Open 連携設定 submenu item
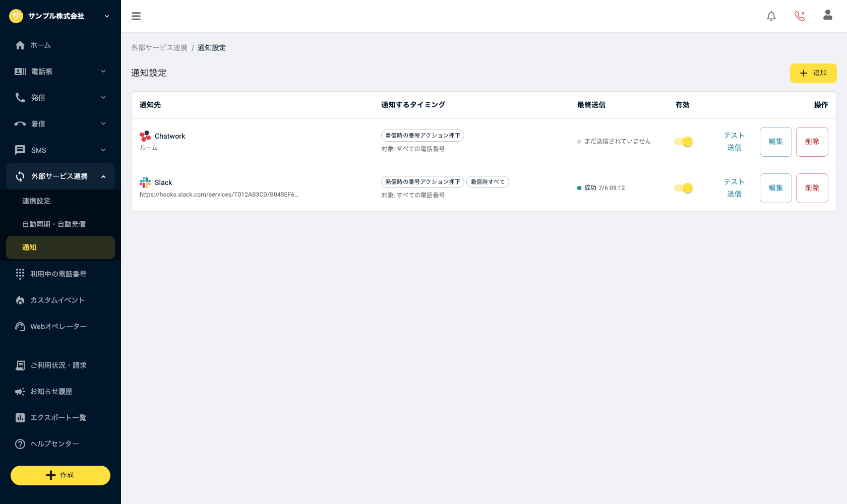This screenshot has height=504, width=847. click(60, 201)
